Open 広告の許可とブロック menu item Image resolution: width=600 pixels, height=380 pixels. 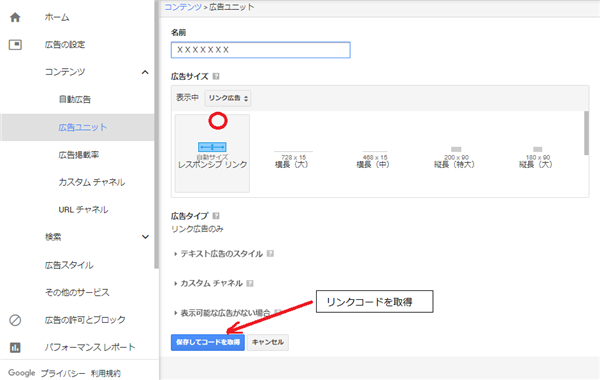tap(85, 320)
